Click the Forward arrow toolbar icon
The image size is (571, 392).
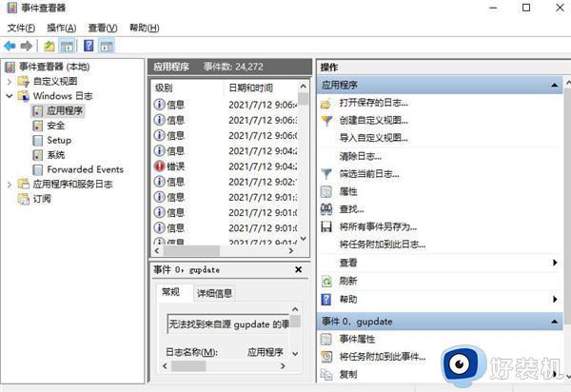pyautogui.click(x=27, y=46)
